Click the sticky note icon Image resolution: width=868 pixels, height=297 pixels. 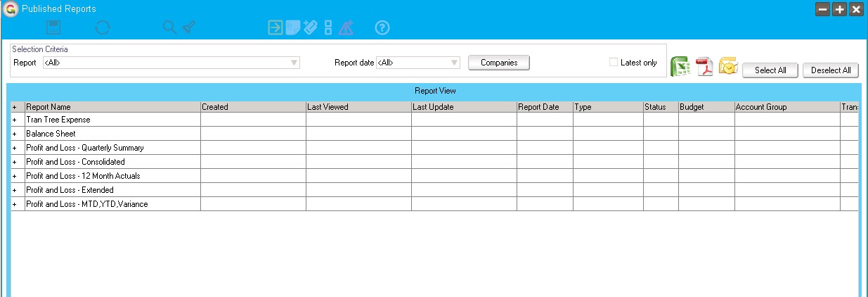pos(292,27)
